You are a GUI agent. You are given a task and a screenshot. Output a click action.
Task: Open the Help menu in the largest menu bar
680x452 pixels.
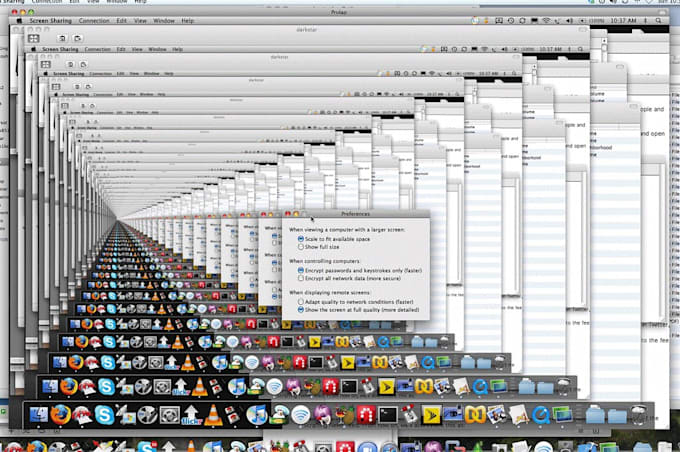(187, 21)
